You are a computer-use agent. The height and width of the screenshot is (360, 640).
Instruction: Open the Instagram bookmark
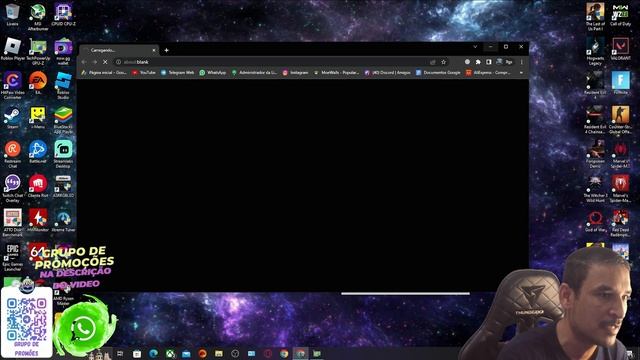pyautogui.click(x=296, y=73)
